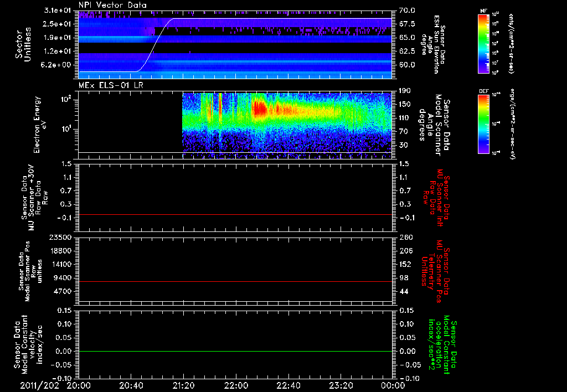Screen dimensions: 567x392
Task: Select the 'NPI Vector Data' panel title
Action: pyautogui.click(x=112, y=5)
